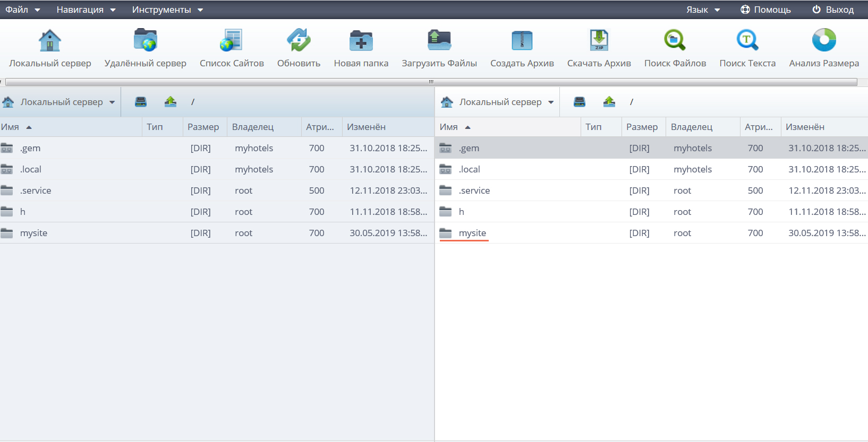
Task: Sort left panel by Размер column
Action: point(205,127)
